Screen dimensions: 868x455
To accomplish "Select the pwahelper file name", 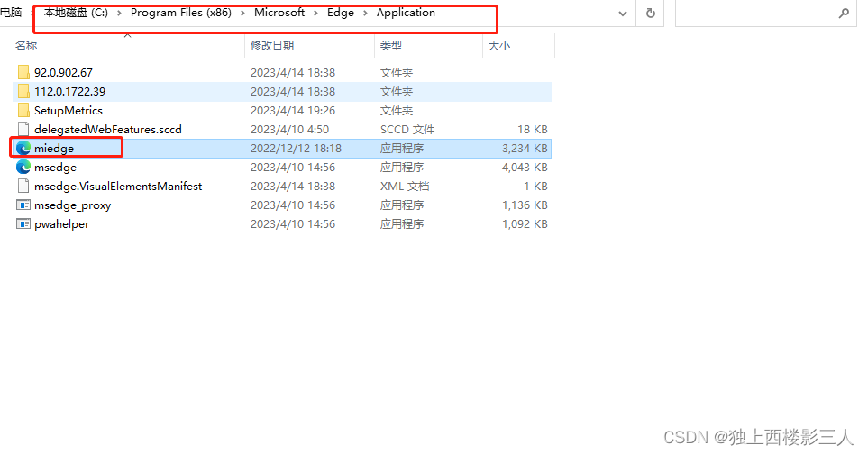I will click(x=61, y=224).
